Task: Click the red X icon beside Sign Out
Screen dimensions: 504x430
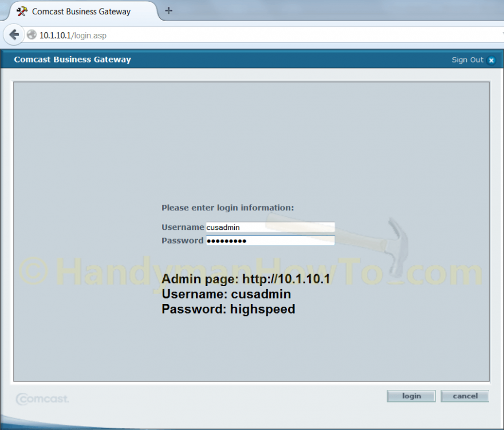Action: pos(491,60)
